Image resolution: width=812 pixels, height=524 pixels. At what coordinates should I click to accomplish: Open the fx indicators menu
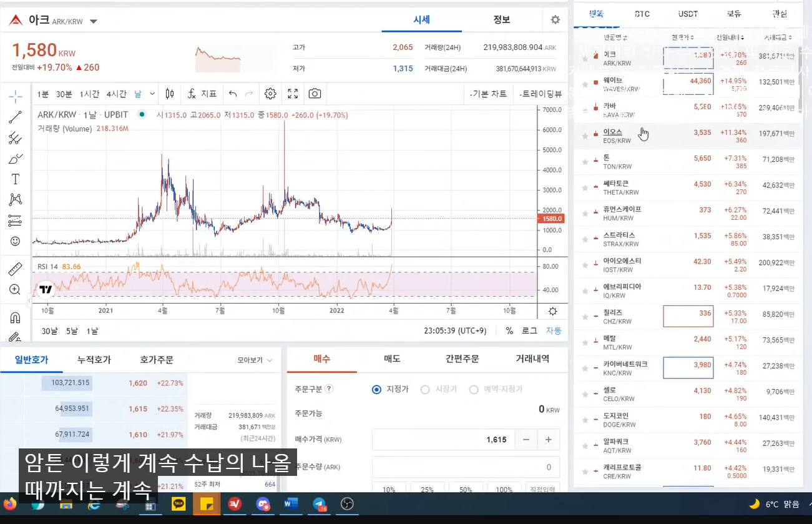click(x=202, y=94)
